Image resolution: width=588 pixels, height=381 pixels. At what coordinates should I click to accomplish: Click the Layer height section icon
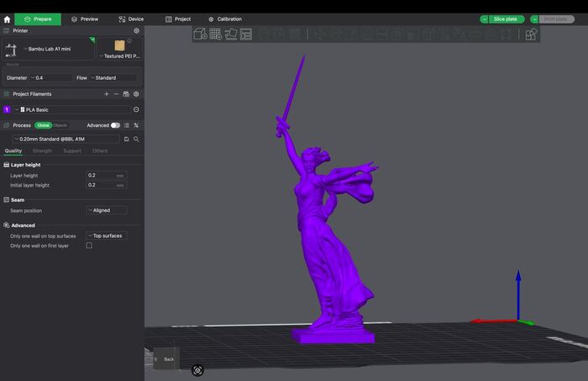click(x=7, y=165)
